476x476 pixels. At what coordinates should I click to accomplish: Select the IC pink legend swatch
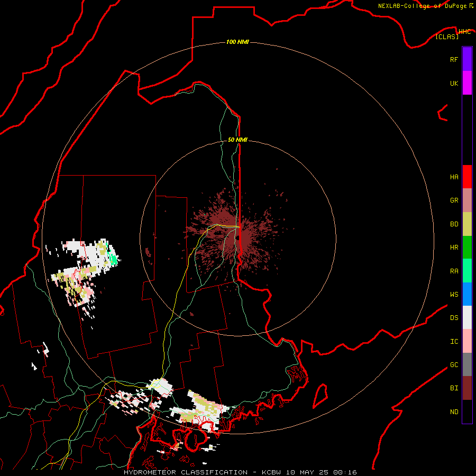coord(467,341)
